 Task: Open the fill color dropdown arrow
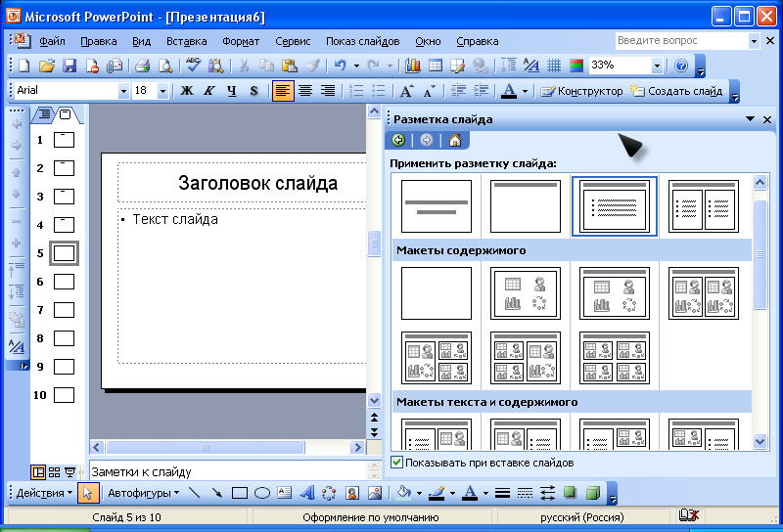pyautogui.click(x=419, y=494)
